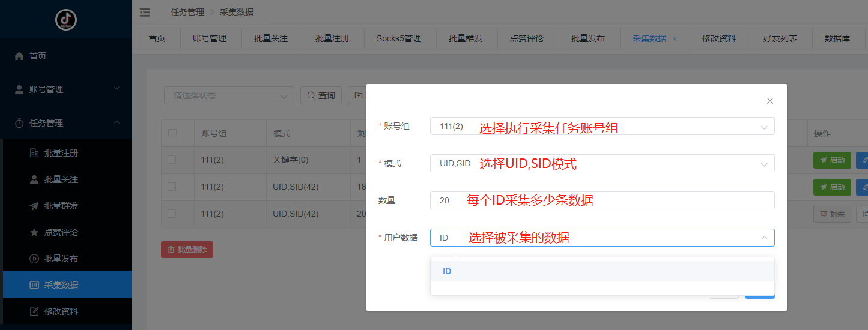Viewport: 868px width, 330px height.
Task: Switch to the 好友列表 tab
Action: tap(780, 38)
